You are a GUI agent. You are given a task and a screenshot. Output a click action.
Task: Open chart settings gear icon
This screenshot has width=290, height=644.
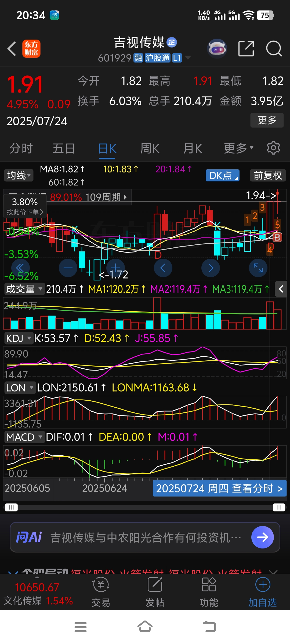273,148
